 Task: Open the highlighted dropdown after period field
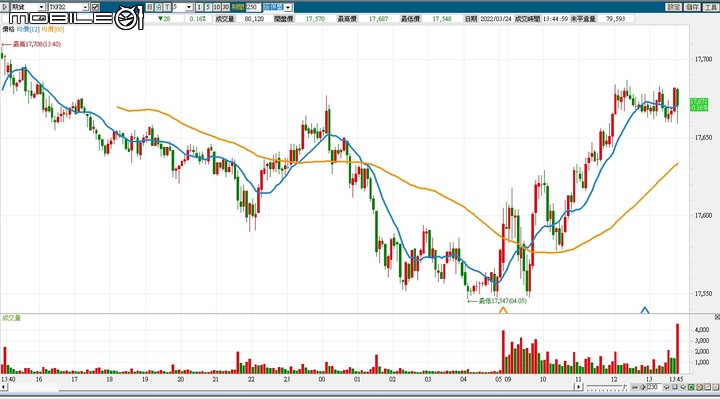point(287,7)
